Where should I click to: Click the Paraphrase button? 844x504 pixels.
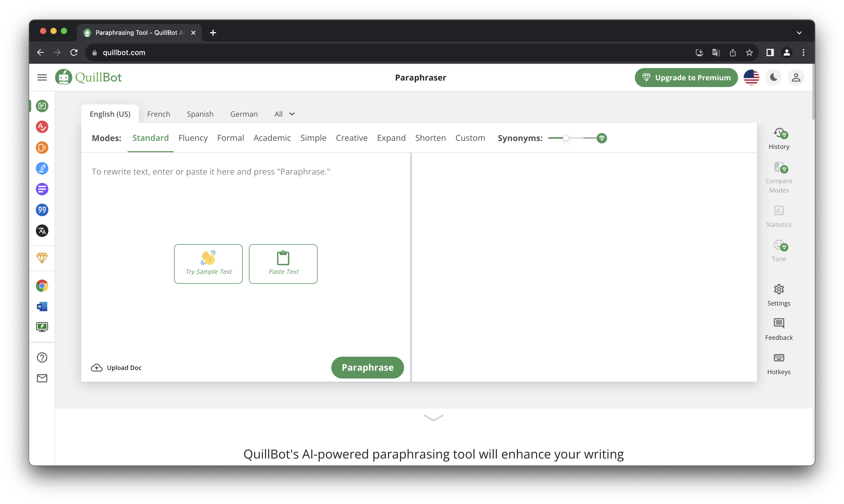tap(367, 367)
